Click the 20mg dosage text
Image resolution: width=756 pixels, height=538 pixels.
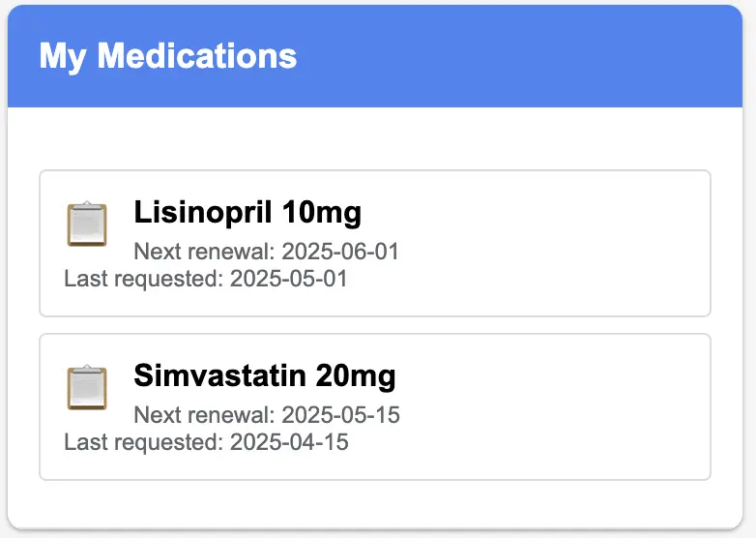[x=356, y=375]
